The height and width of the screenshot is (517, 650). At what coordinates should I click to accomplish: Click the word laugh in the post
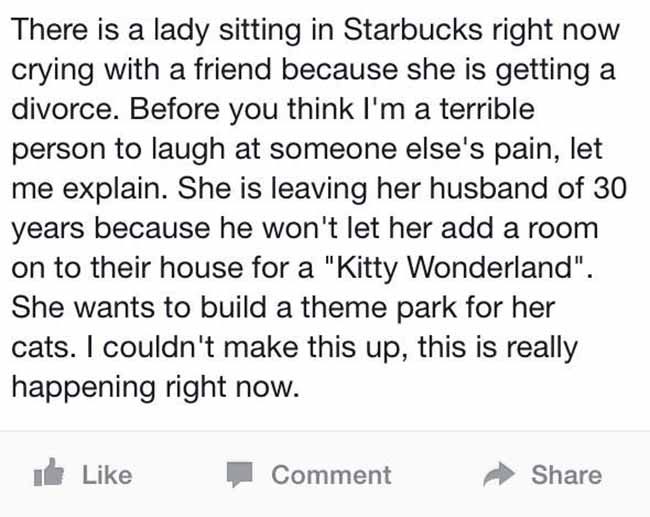[188, 149]
